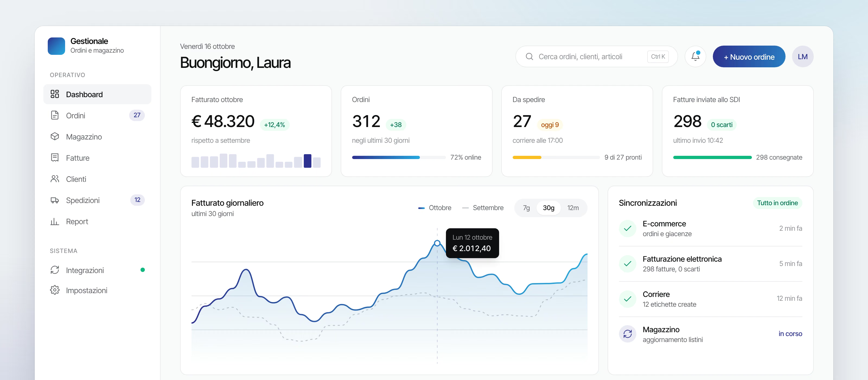Click the dark highlighted bar in Fatturato ottobre
The width and height of the screenshot is (868, 380).
point(307,161)
